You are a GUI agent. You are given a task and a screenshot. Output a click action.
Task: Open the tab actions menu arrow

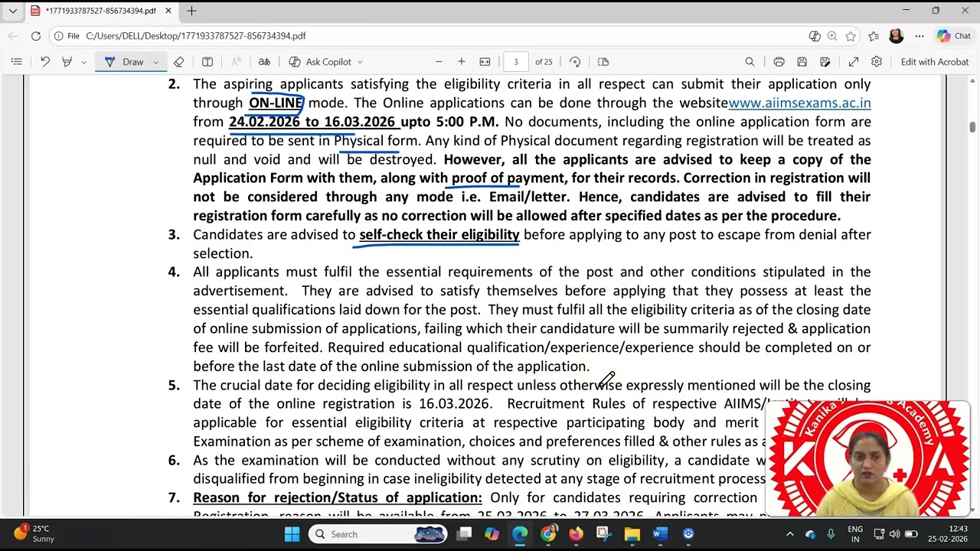[x=12, y=11]
